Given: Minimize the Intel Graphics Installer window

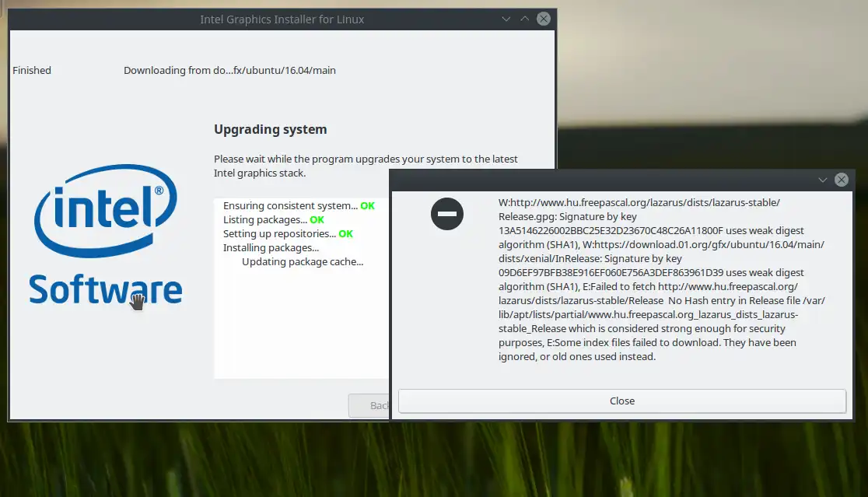Looking at the screenshot, I should (506, 19).
